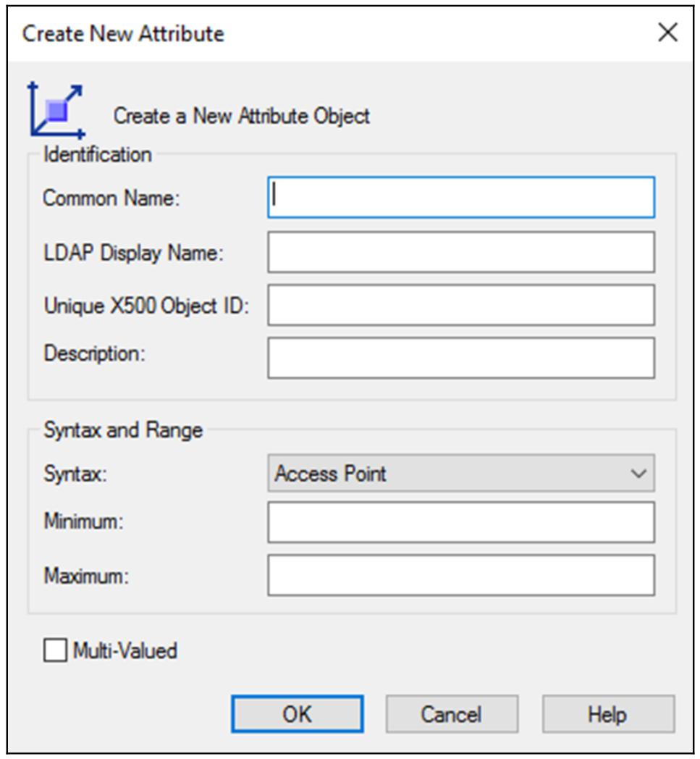Click the "Unique X500 Object ID:" label
The height and width of the screenshot is (759, 700).
pos(146,306)
